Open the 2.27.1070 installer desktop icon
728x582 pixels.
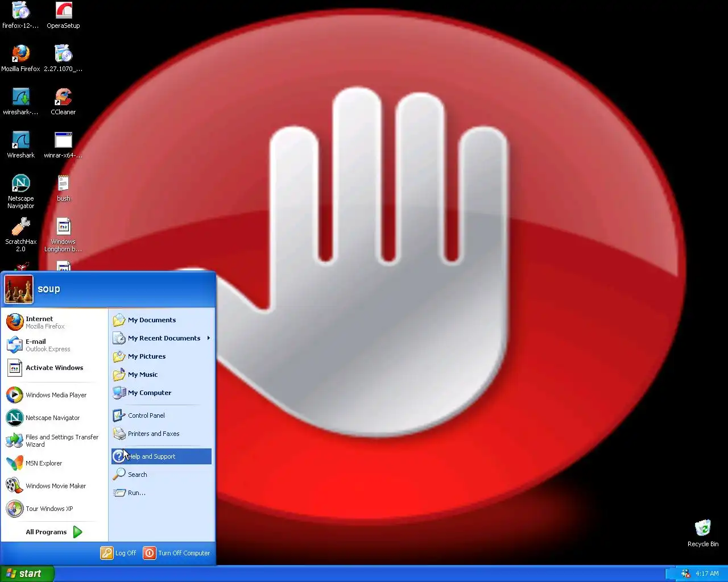(x=63, y=59)
